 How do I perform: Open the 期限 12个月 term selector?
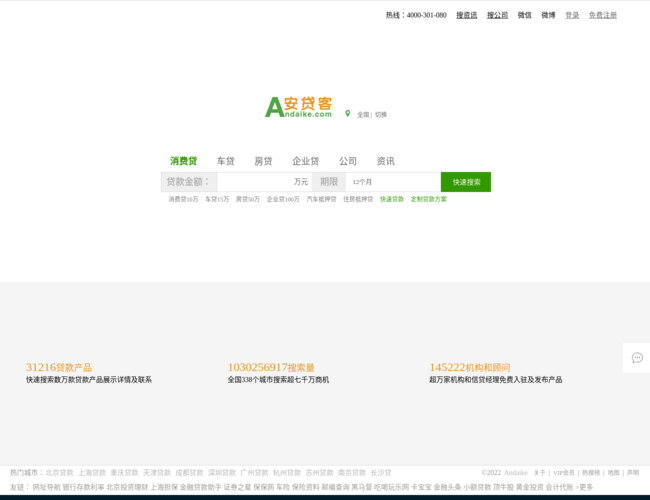click(x=393, y=182)
